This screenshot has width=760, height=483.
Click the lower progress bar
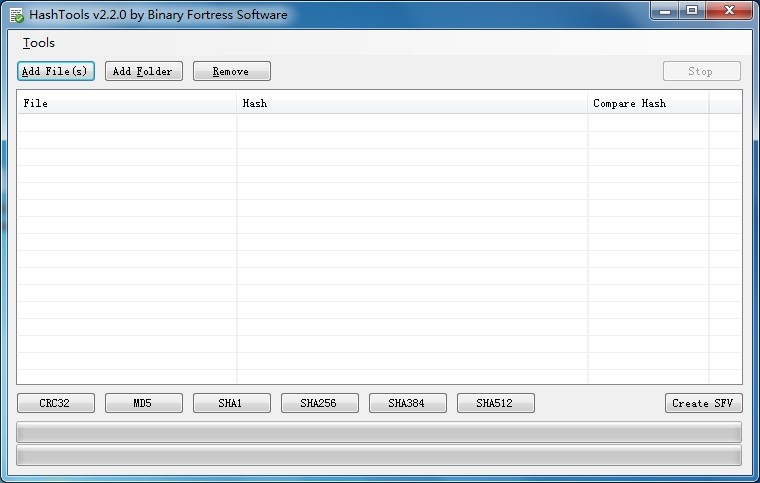(x=379, y=456)
